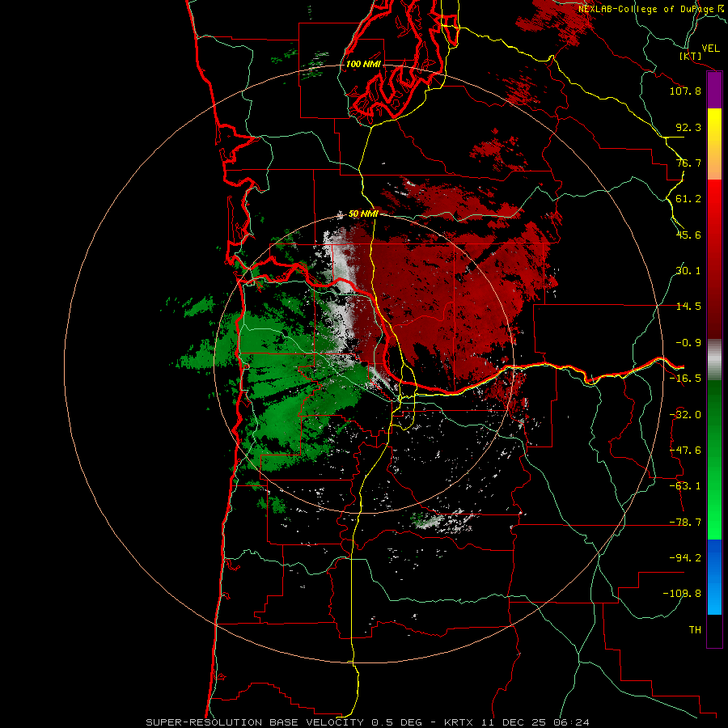Click the purple segment of the velocity color bar

(714, 91)
